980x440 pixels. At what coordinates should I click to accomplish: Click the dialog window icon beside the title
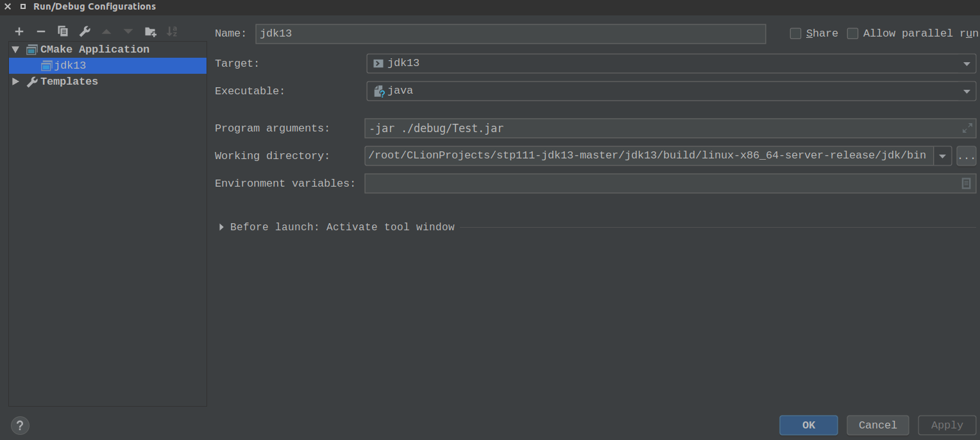[23, 6]
